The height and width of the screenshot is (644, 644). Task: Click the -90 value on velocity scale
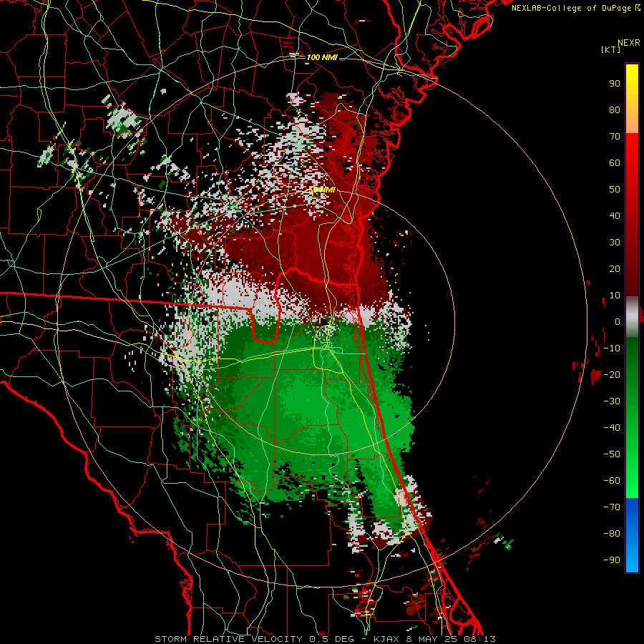pos(612,560)
